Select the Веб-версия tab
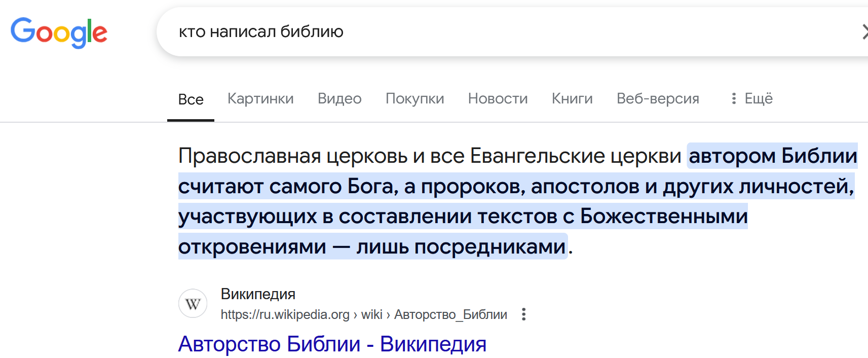This screenshot has width=868, height=358. tap(658, 98)
